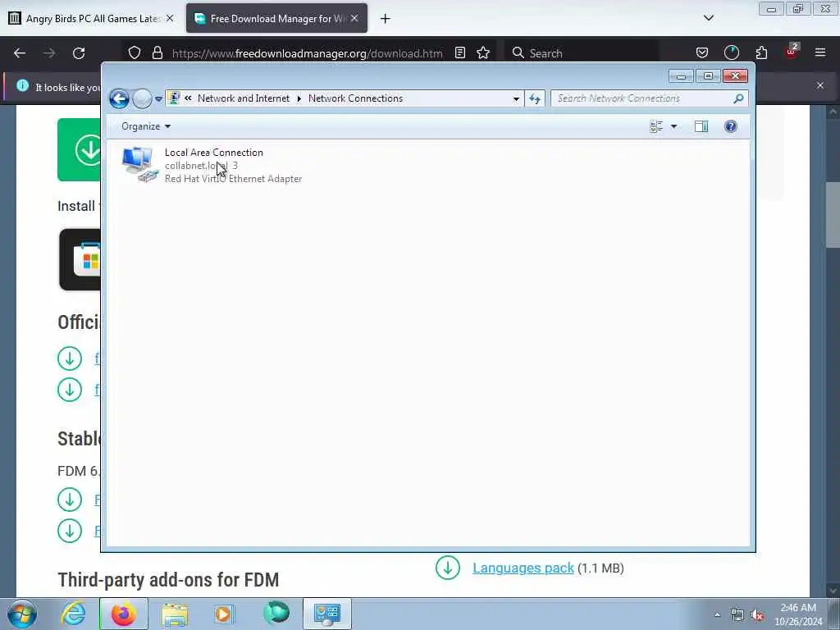Open clock showing 2:46 AM
The height and width of the screenshot is (630, 840).
797,614
